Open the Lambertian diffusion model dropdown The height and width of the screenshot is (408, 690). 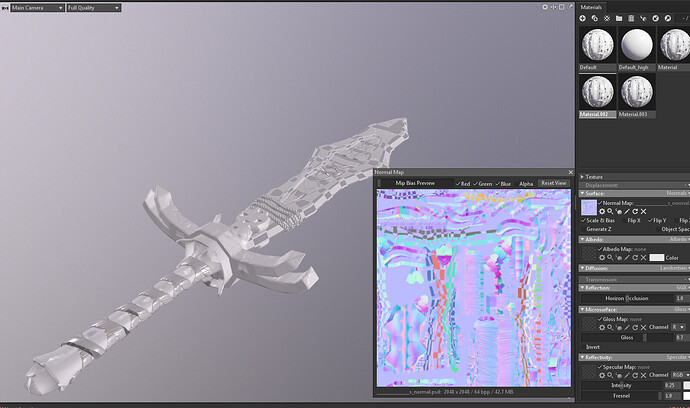(x=675, y=268)
